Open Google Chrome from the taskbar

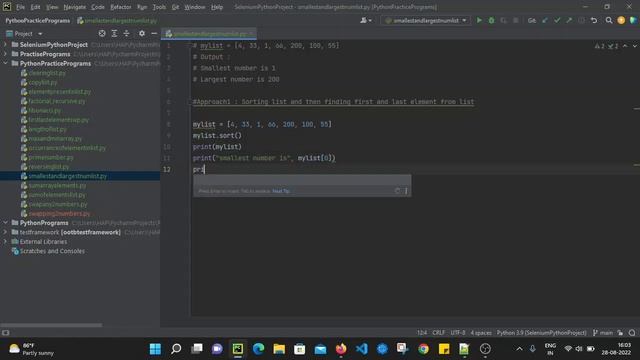[x=423, y=349]
